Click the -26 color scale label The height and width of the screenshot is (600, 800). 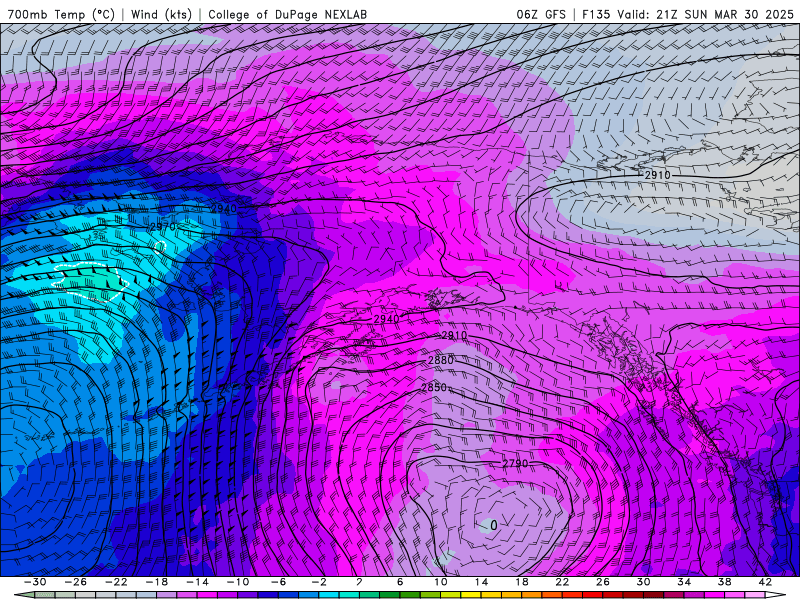click(x=76, y=582)
